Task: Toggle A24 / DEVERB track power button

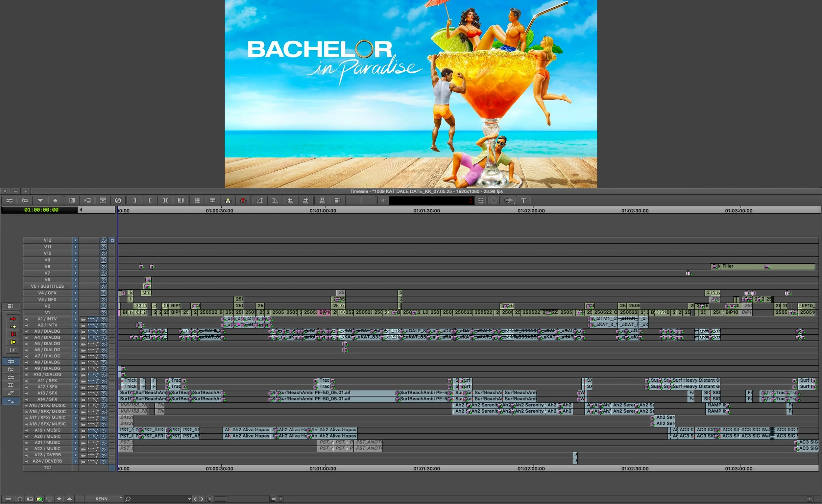Action: (x=104, y=461)
